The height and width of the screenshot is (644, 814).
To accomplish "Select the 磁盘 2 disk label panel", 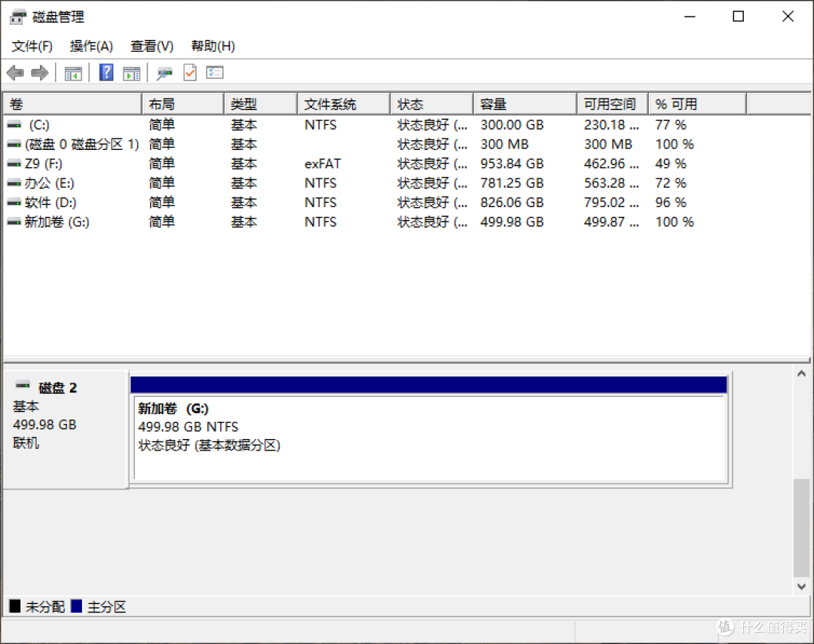I will [x=66, y=429].
